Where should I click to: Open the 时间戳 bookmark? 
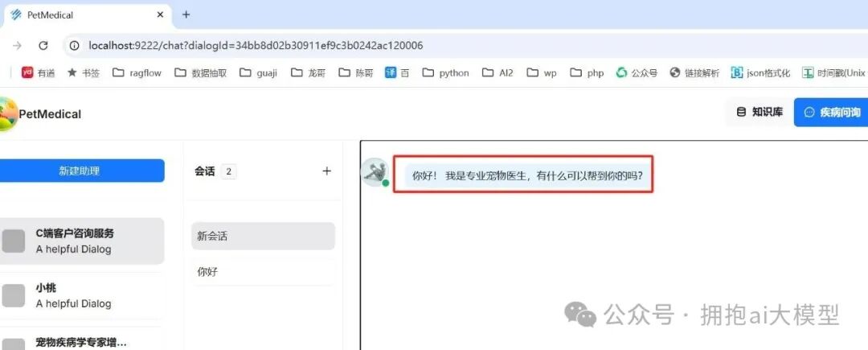click(x=834, y=72)
